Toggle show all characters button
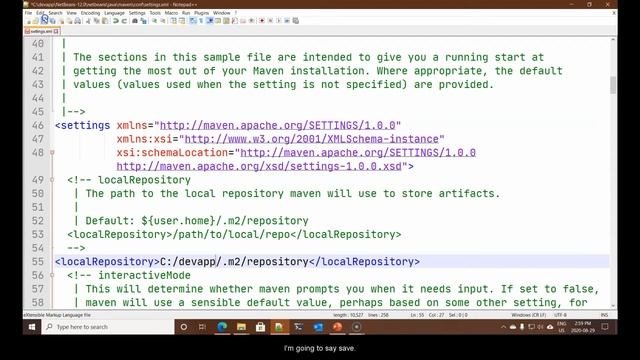The image size is (640, 360). coord(200,20)
